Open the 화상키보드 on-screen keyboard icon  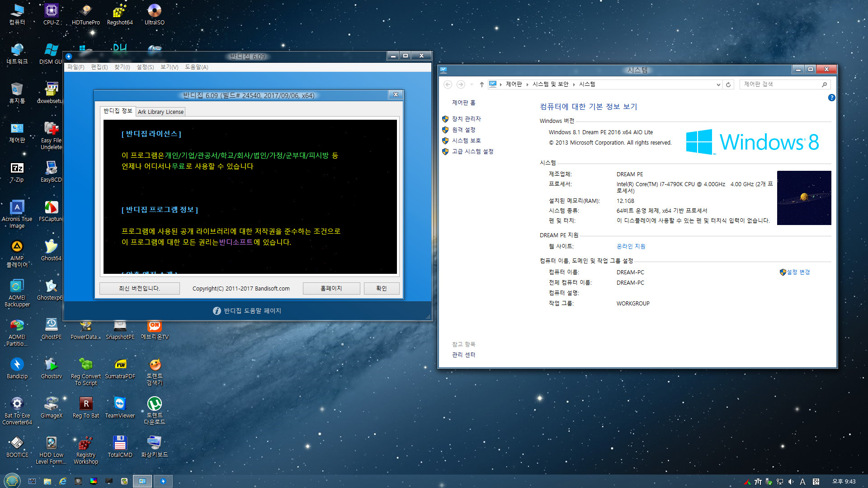[154, 447]
